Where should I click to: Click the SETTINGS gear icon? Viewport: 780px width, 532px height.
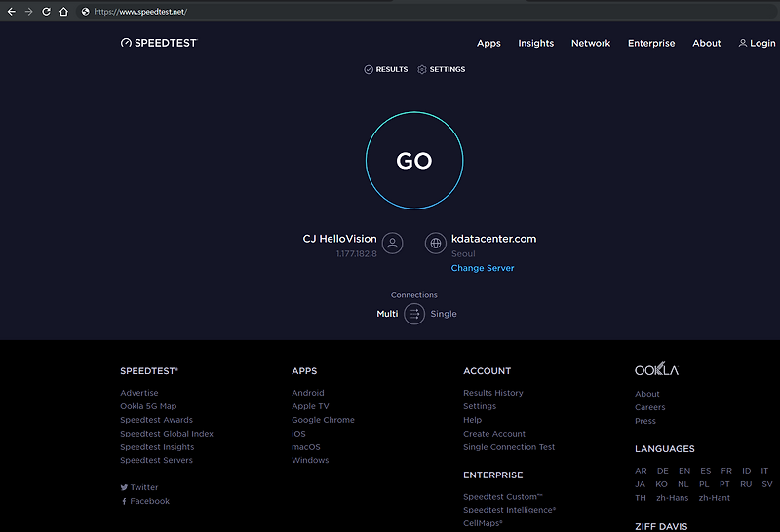click(x=422, y=69)
